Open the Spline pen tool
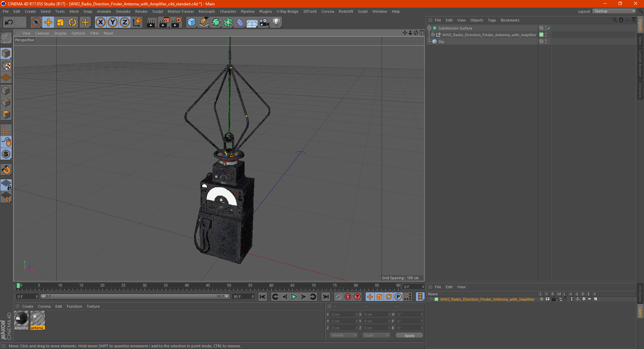644x349 pixels. tap(204, 22)
